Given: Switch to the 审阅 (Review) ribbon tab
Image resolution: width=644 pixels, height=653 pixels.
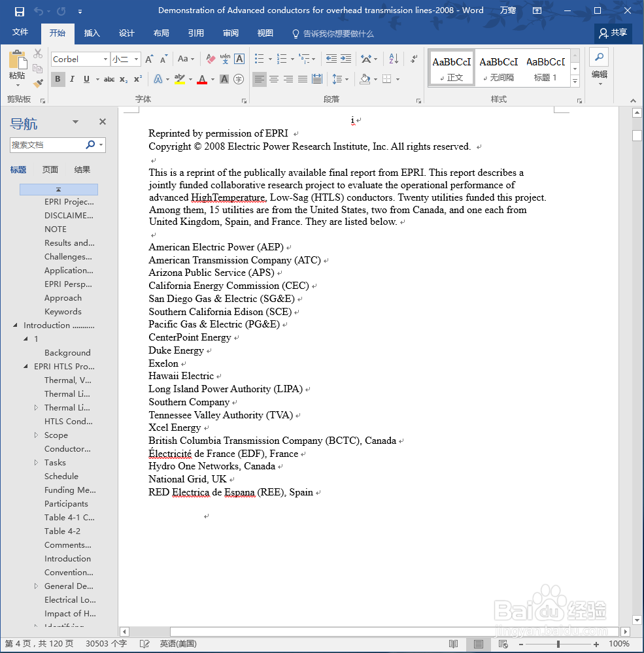Looking at the screenshot, I should point(230,33).
